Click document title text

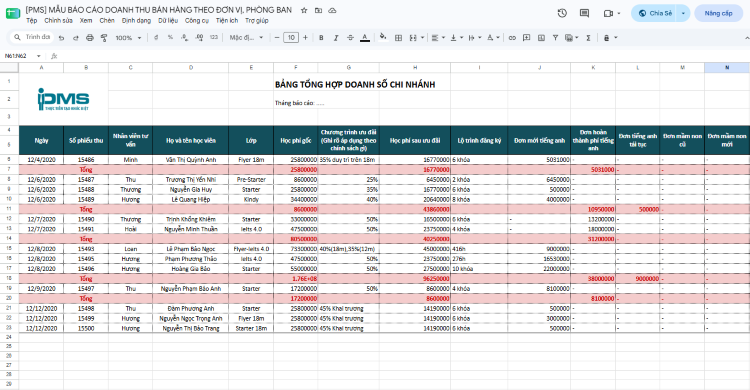coord(158,10)
